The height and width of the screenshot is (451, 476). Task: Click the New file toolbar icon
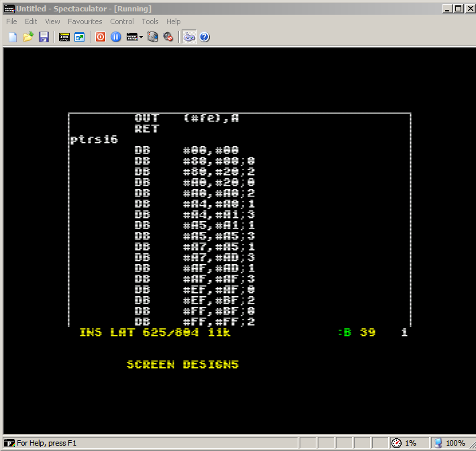[13, 37]
